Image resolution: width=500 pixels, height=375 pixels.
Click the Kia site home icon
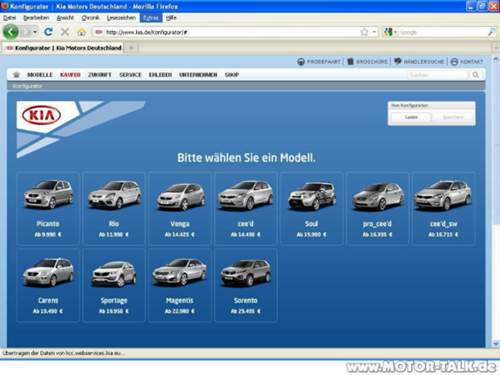(16, 75)
